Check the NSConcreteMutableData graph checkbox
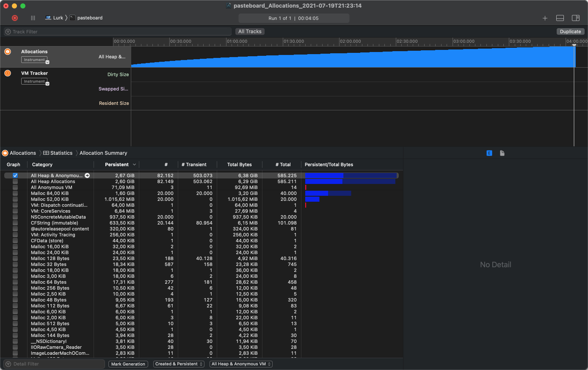The height and width of the screenshot is (370, 588). coord(15,217)
